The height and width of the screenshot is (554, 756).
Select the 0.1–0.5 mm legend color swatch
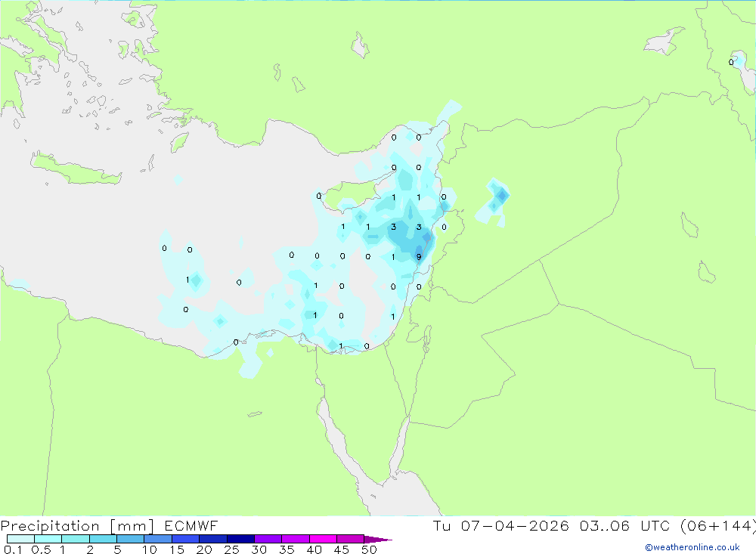tap(20, 539)
